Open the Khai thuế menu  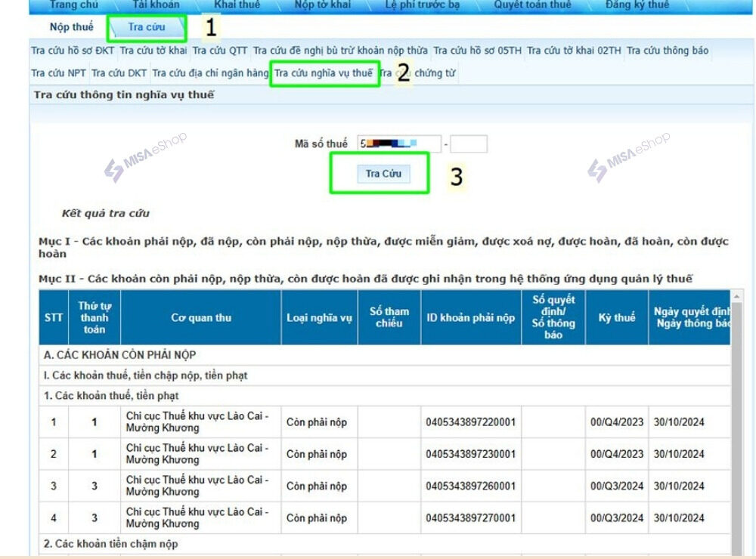click(x=237, y=5)
